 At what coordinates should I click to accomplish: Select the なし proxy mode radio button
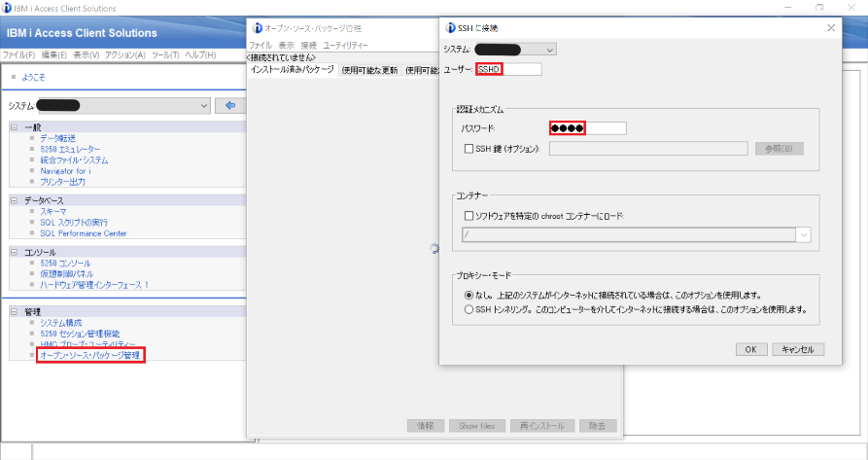469,295
